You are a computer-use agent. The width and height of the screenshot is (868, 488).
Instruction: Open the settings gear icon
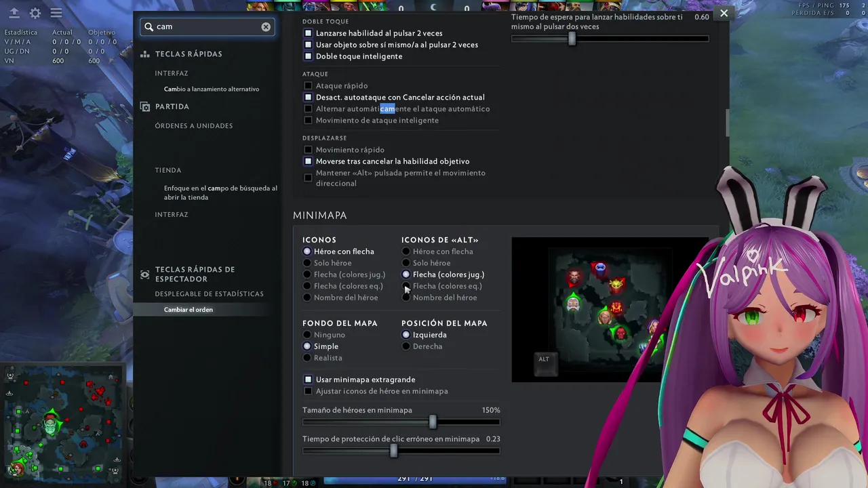(x=35, y=13)
